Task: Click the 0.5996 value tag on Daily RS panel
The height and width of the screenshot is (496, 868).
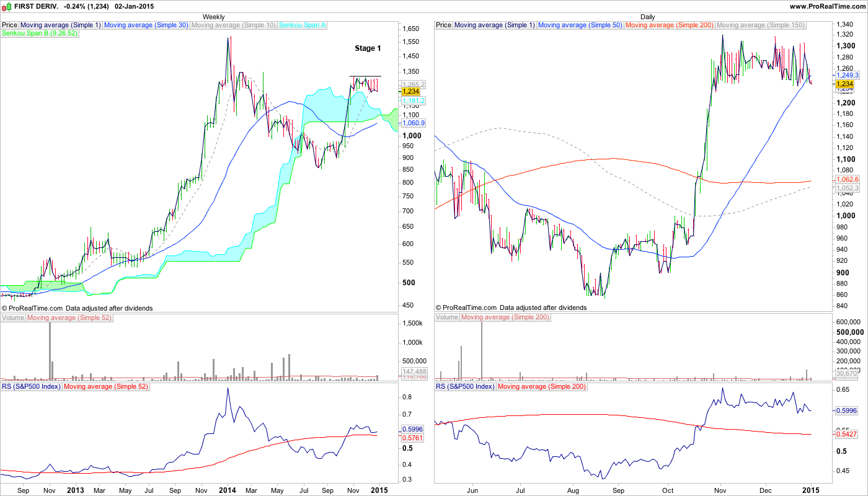Action: point(847,410)
